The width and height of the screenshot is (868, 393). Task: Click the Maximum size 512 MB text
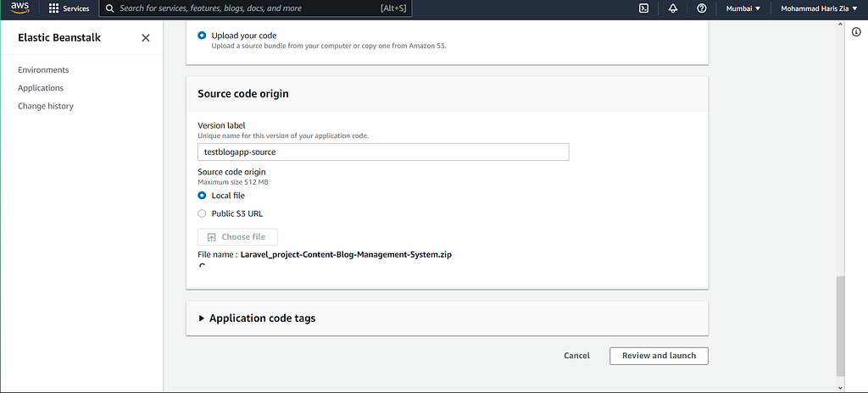tap(233, 182)
